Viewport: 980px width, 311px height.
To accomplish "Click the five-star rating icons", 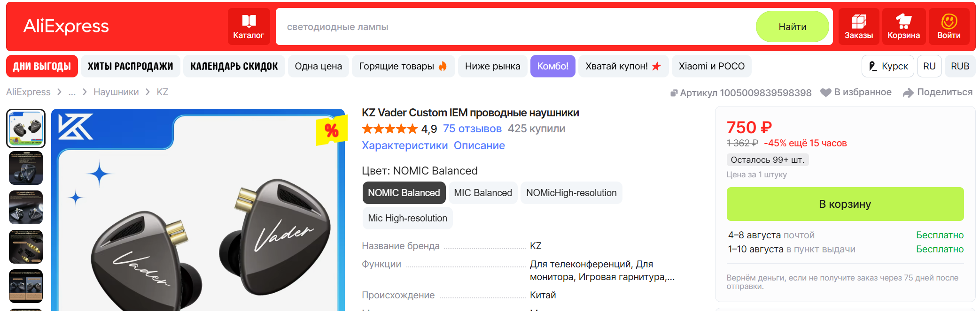I will click(389, 129).
